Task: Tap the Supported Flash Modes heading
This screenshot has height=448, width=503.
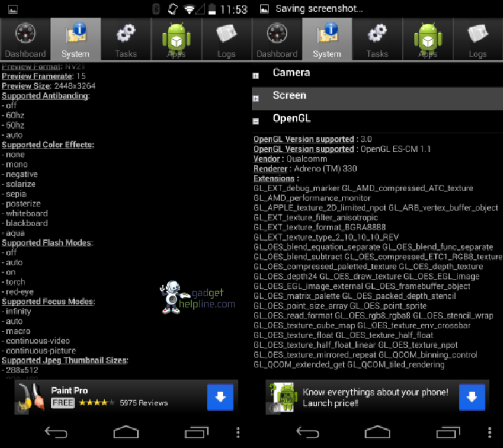Action: [x=47, y=243]
